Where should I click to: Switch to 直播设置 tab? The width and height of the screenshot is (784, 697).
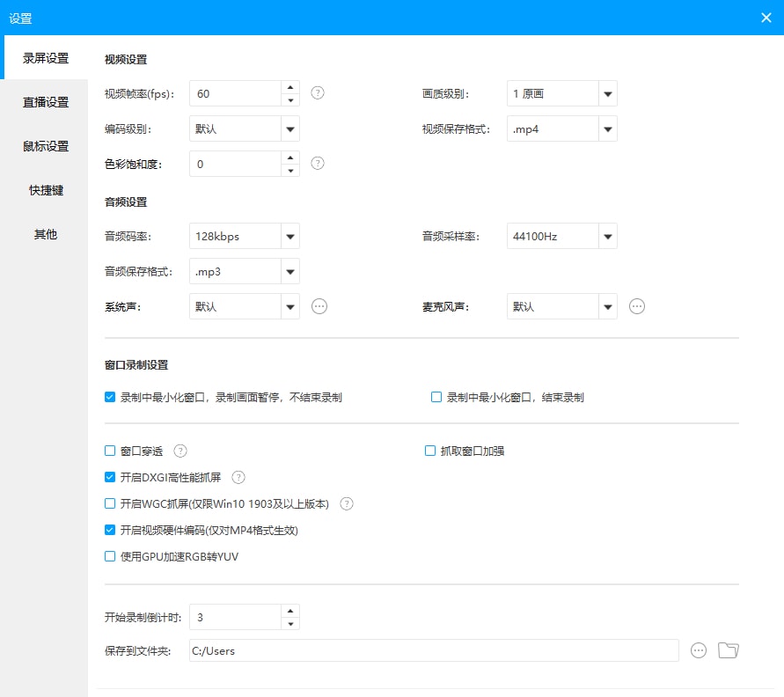46,102
